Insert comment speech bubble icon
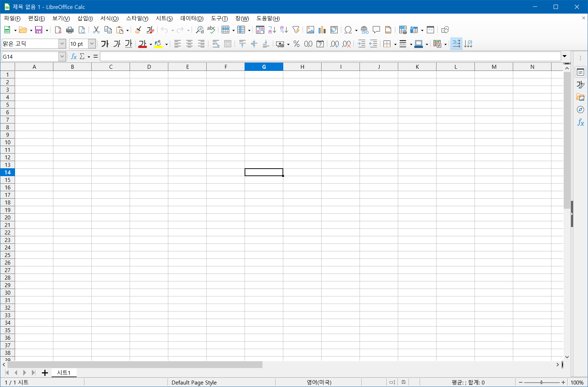 coord(376,30)
